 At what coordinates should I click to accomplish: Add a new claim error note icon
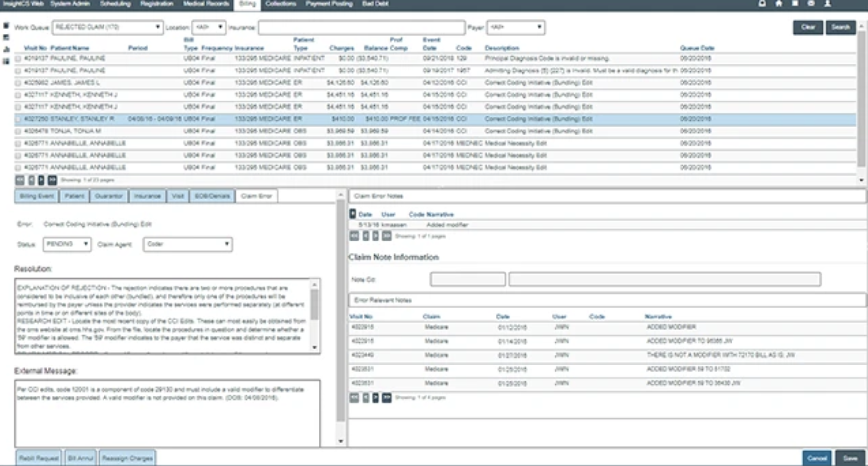click(352, 214)
